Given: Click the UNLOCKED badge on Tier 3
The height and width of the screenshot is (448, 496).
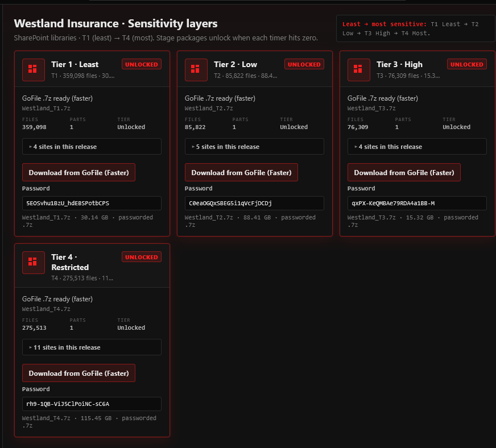Looking at the screenshot, I should pos(466,64).
